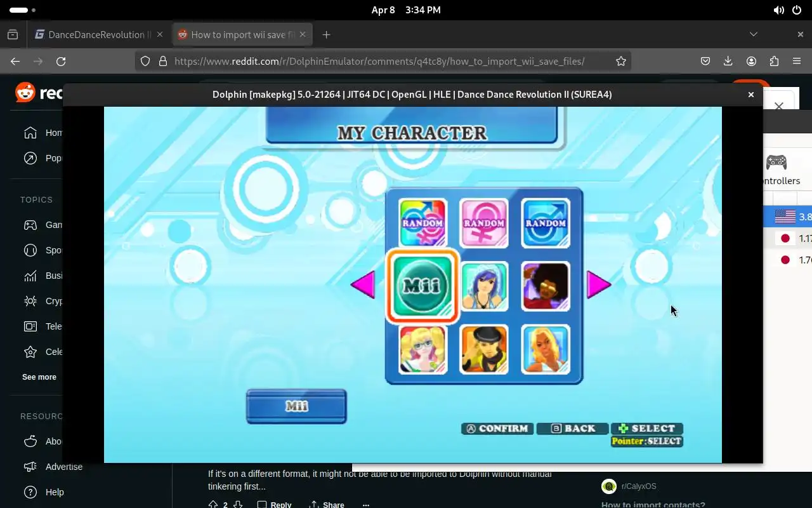Open Firefox recent browsing view icon
812x508 pixels.
13,35
